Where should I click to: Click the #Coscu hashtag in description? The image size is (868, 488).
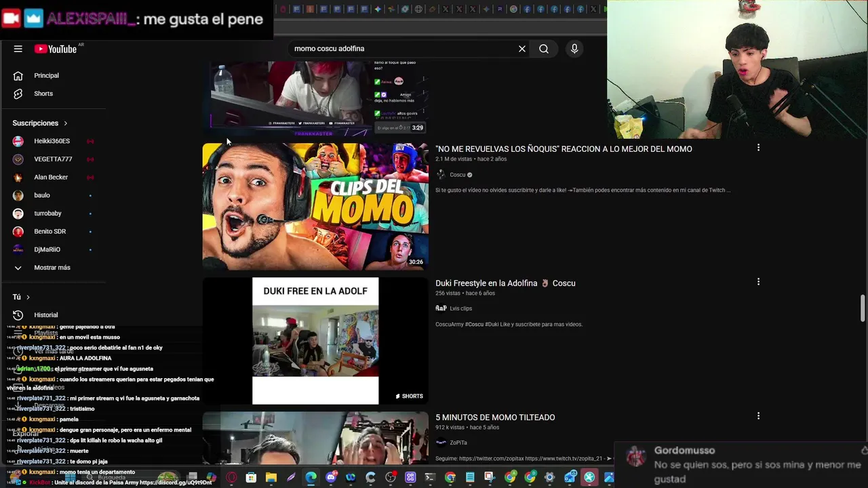pos(474,325)
